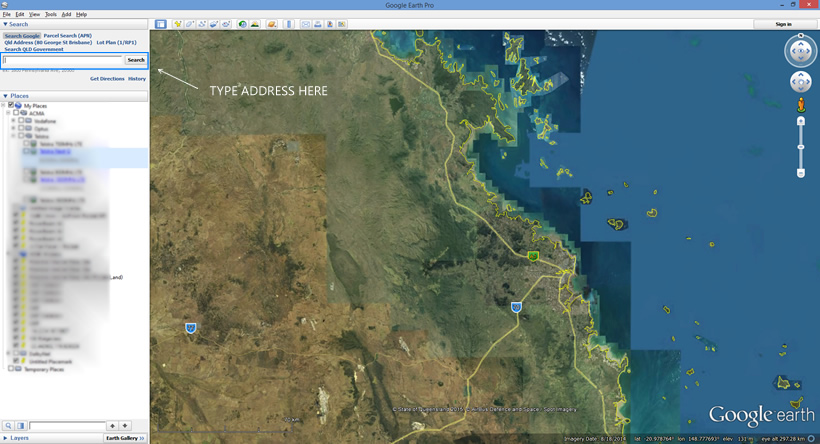Click the places search magnifier icon

[8, 426]
